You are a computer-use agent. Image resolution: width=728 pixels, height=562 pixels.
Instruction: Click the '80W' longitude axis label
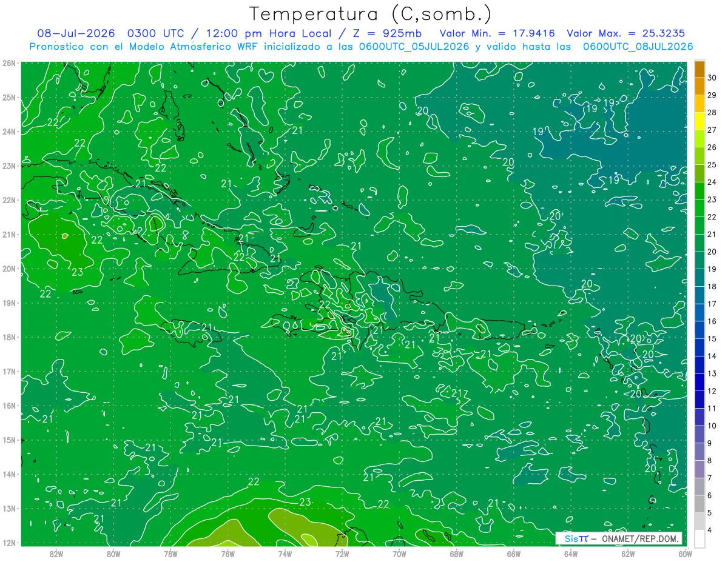click(113, 554)
